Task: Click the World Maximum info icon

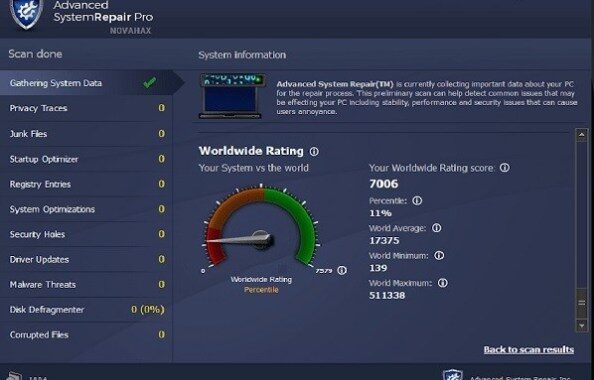Action: (x=442, y=283)
